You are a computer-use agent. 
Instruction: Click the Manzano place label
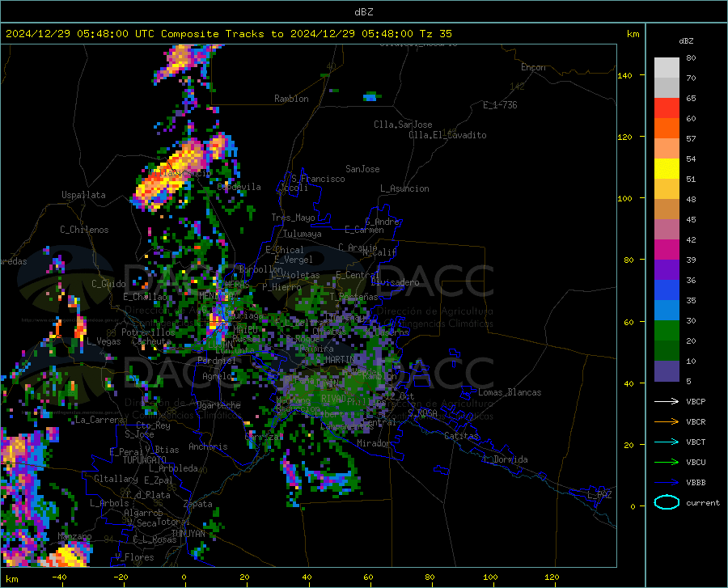point(74,536)
